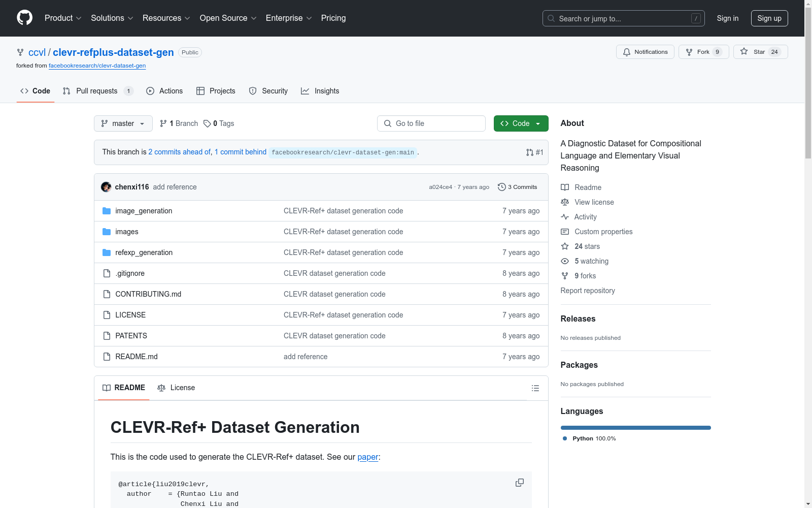Expand the green Code dropdown button
Viewport: 812px width, 508px height.
click(x=521, y=123)
